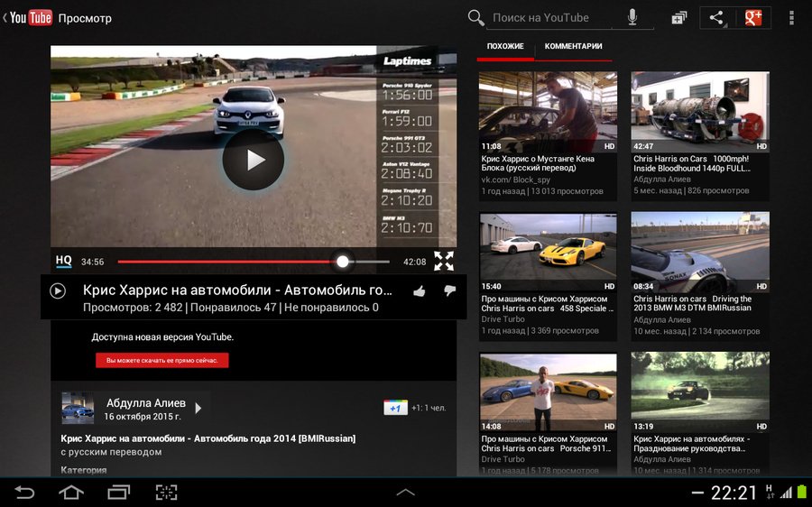This screenshot has height=507, width=812.
Task: Open video 'Крис Харрис о Мустанге Кена Блока' thumbnail
Action: [x=548, y=112]
